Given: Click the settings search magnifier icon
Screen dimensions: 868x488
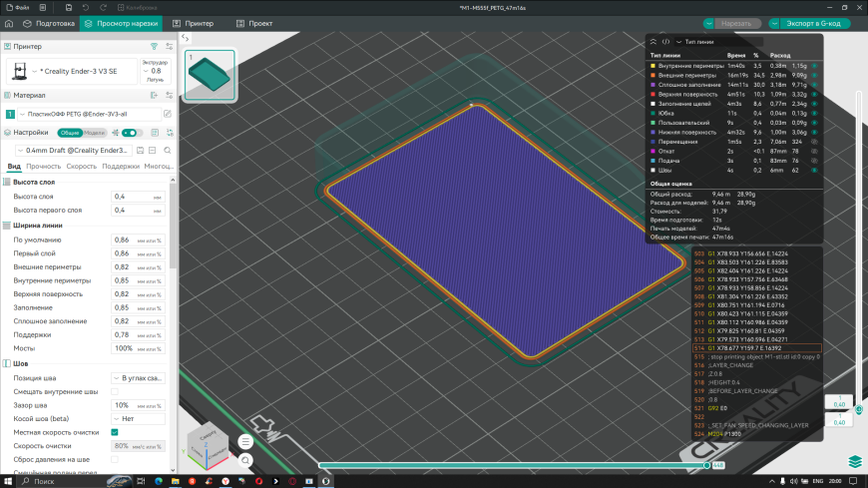Looking at the screenshot, I should click(x=168, y=150).
